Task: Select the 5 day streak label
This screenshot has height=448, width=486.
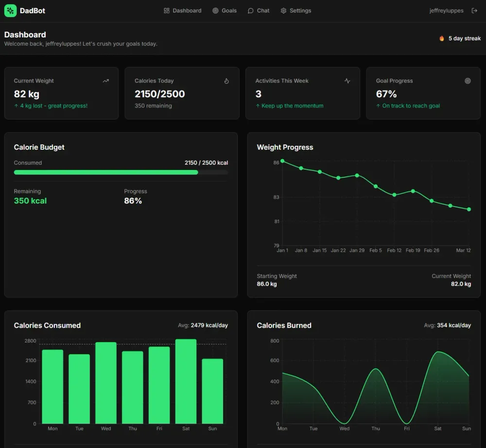Action: [x=464, y=38]
